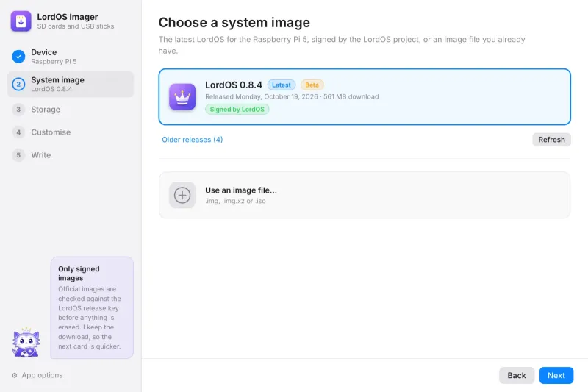Select the LordOS 0.8.4 release card

point(365,97)
